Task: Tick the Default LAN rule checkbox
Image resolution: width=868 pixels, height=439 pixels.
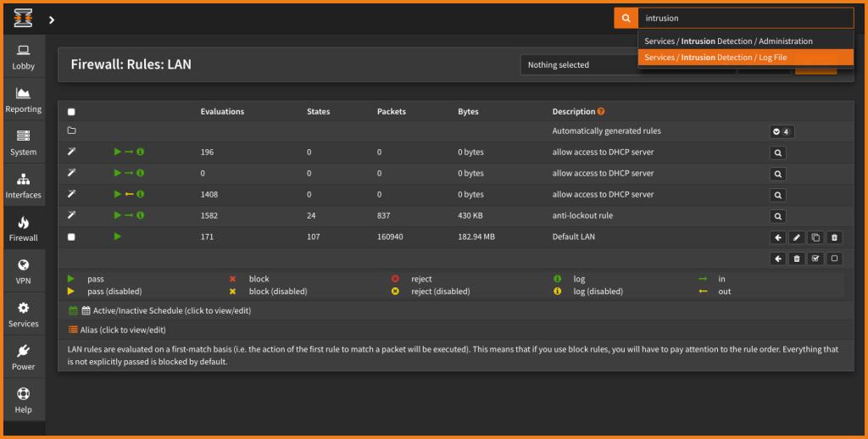Action: (x=71, y=237)
